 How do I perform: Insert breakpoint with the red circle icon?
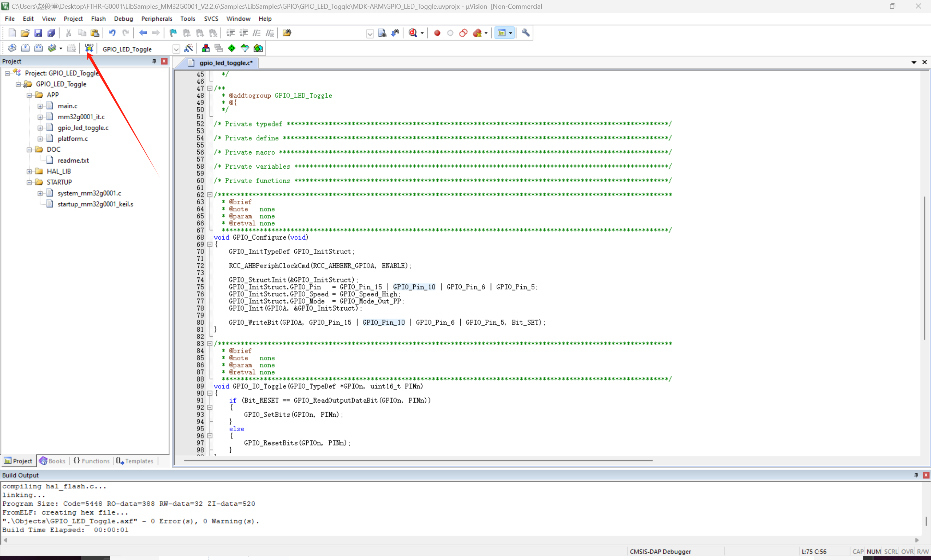[437, 33]
